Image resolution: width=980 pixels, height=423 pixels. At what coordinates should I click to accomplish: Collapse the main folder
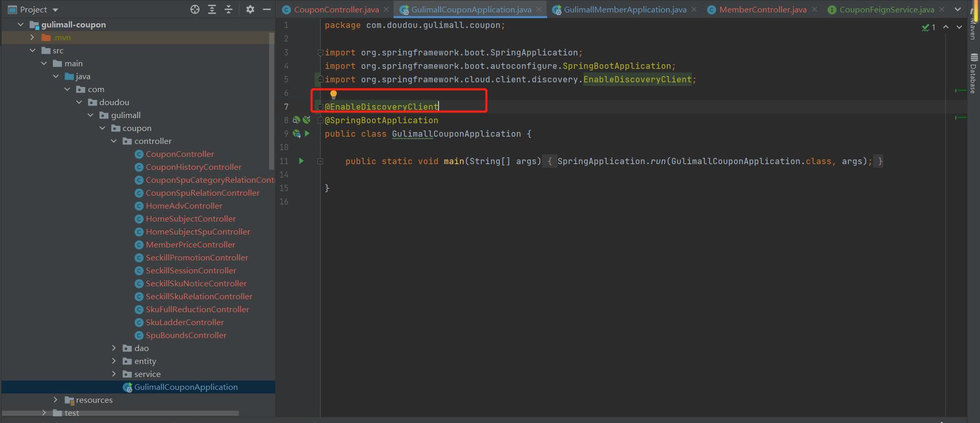[x=44, y=63]
